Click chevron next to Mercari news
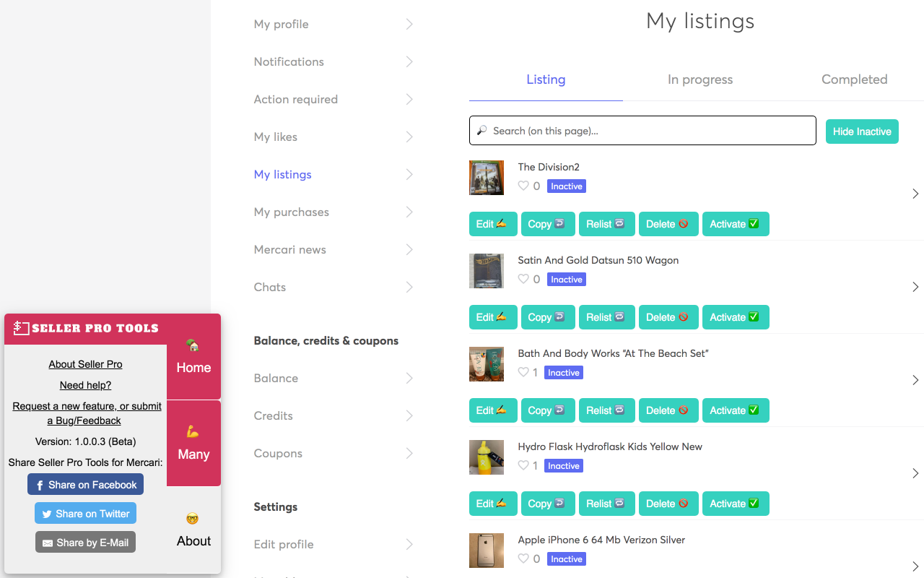This screenshot has width=924, height=578. [409, 249]
